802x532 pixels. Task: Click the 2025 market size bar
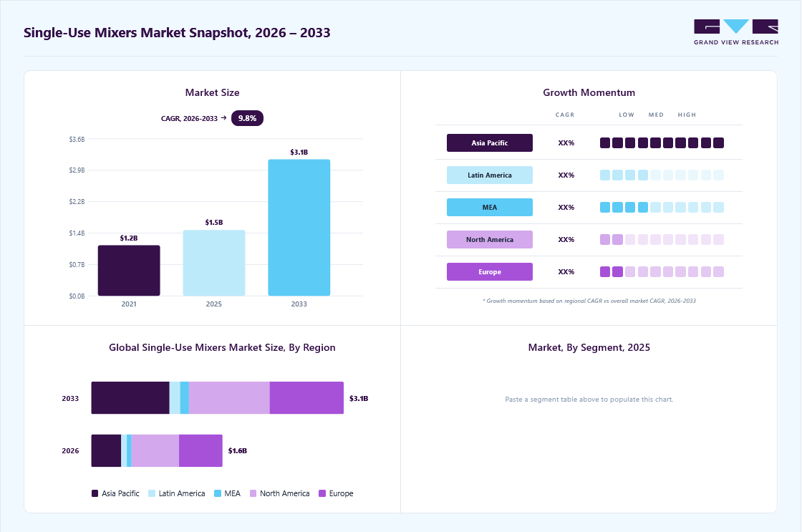click(x=214, y=263)
